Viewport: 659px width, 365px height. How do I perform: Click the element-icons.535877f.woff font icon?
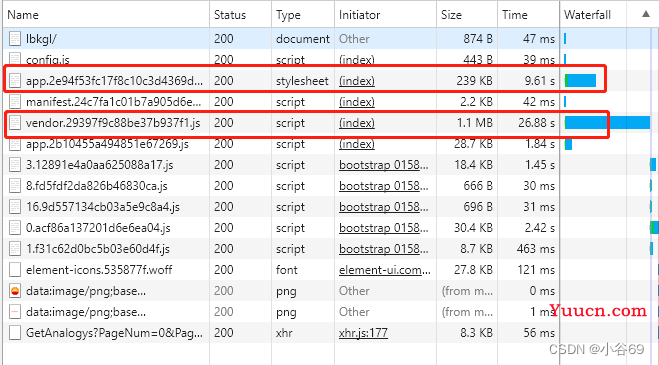tap(15, 270)
